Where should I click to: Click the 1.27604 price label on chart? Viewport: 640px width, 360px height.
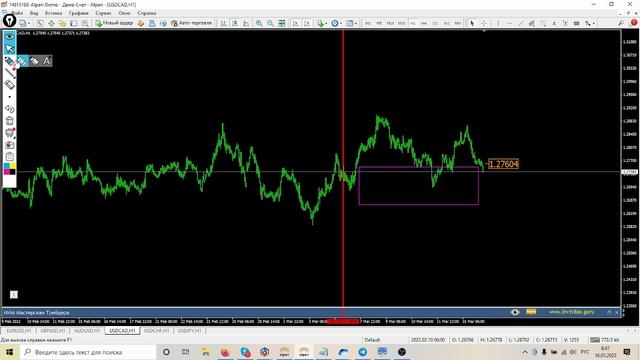[x=503, y=164]
